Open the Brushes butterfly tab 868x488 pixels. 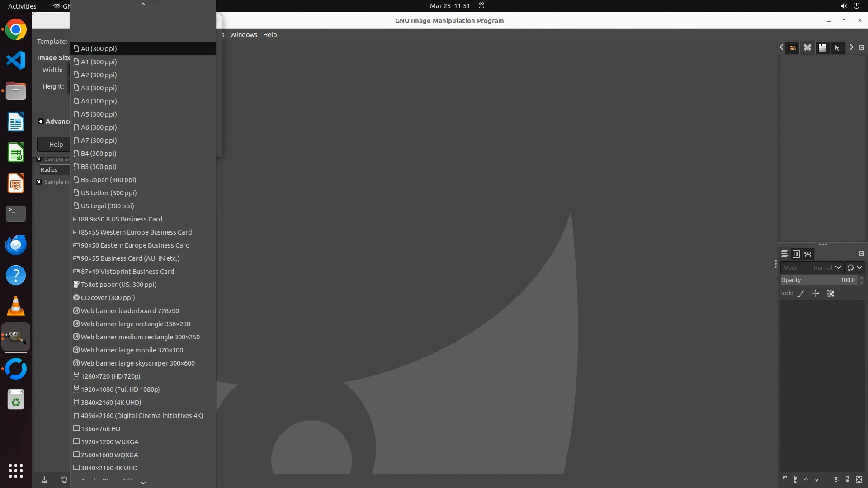tap(807, 47)
